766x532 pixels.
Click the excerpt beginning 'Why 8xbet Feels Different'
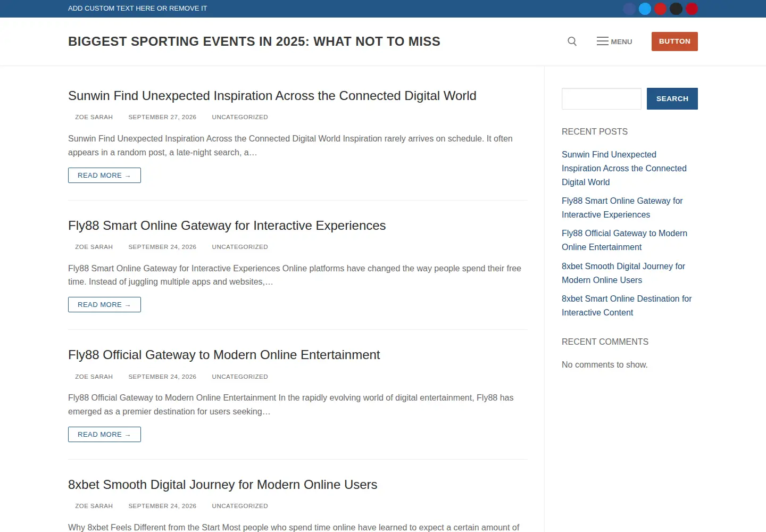pos(294,527)
